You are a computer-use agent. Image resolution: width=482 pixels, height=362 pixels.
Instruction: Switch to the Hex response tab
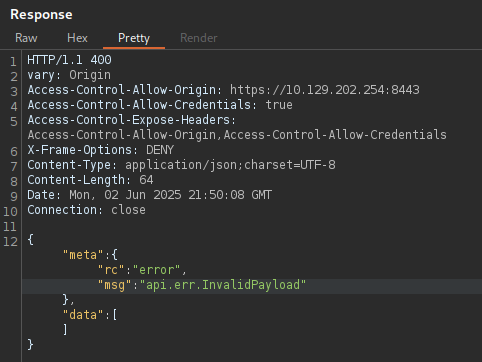[x=77, y=38]
